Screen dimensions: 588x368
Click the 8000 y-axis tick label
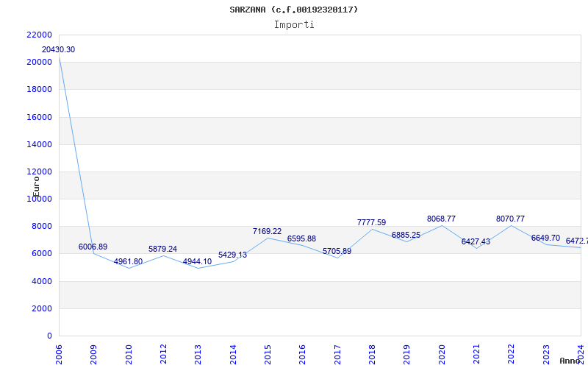pos(41,227)
